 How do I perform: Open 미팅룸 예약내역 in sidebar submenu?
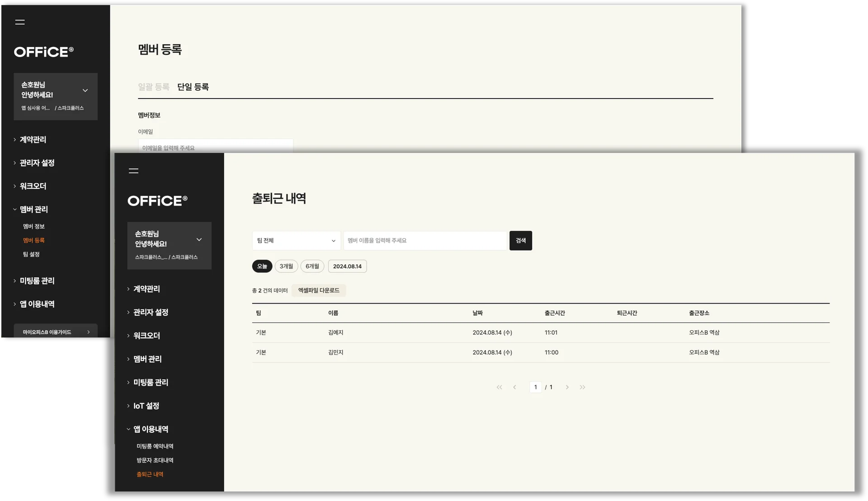pos(155,446)
